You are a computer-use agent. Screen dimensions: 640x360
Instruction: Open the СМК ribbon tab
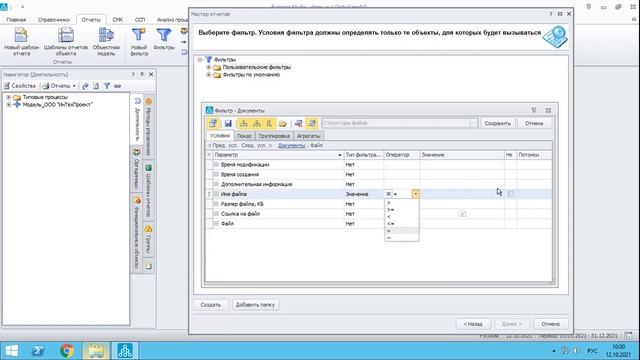pos(118,20)
